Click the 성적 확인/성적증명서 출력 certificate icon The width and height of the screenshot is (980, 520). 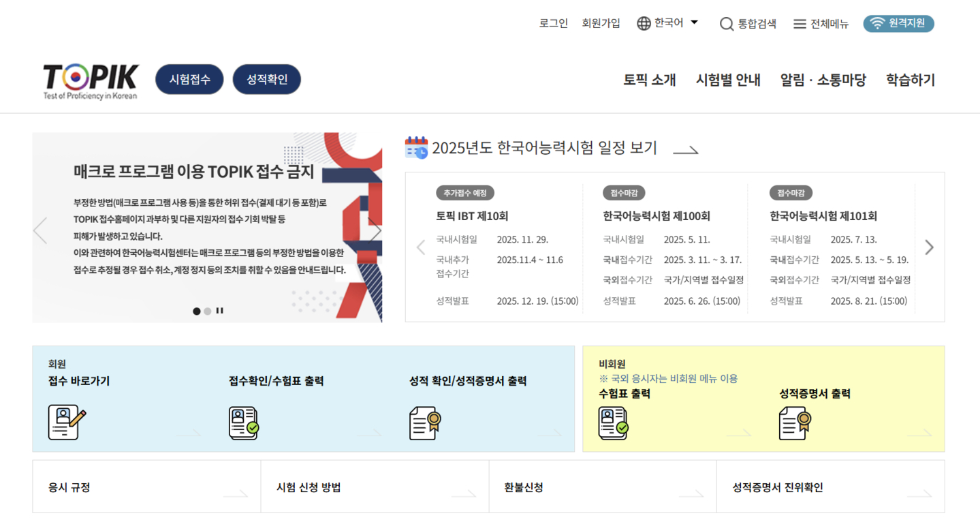coord(424,423)
